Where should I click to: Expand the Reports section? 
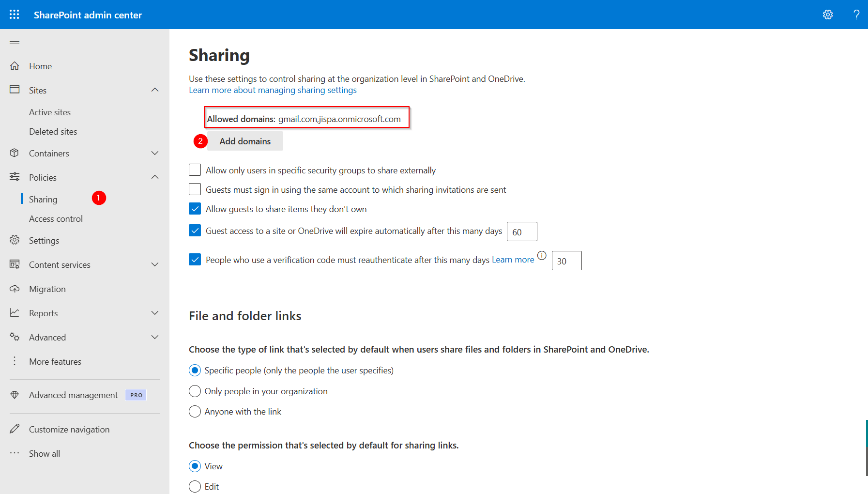click(155, 312)
